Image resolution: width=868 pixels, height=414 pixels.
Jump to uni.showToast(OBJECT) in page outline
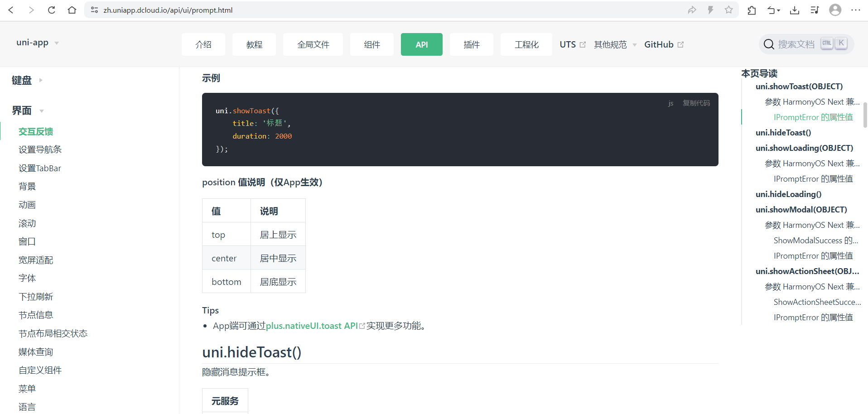[x=799, y=86]
